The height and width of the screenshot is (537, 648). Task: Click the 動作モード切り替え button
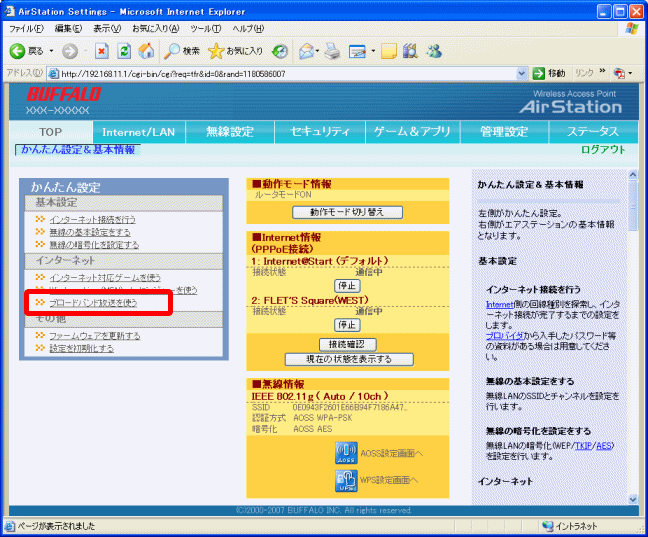click(x=347, y=212)
